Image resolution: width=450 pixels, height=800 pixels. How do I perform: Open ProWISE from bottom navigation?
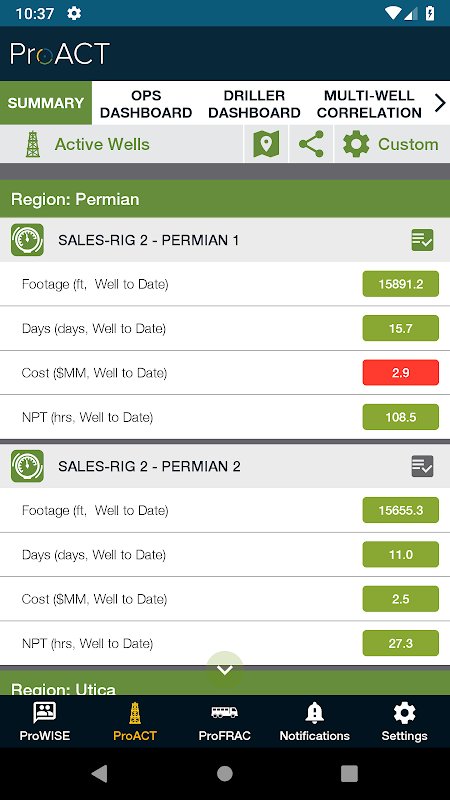pos(45,722)
